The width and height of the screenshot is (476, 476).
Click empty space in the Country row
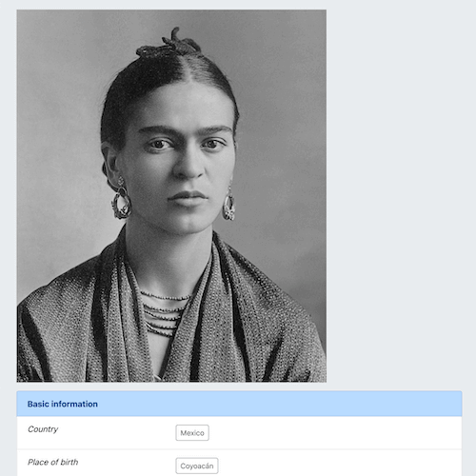(333, 433)
